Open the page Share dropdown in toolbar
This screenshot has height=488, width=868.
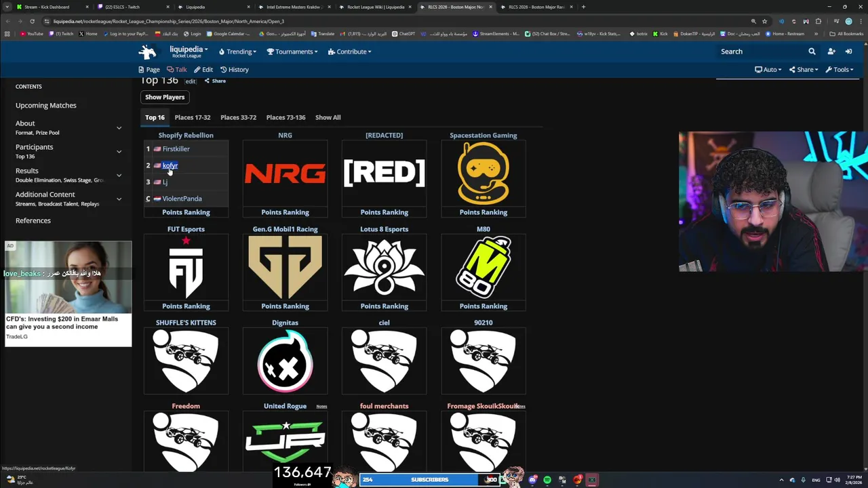click(804, 70)
